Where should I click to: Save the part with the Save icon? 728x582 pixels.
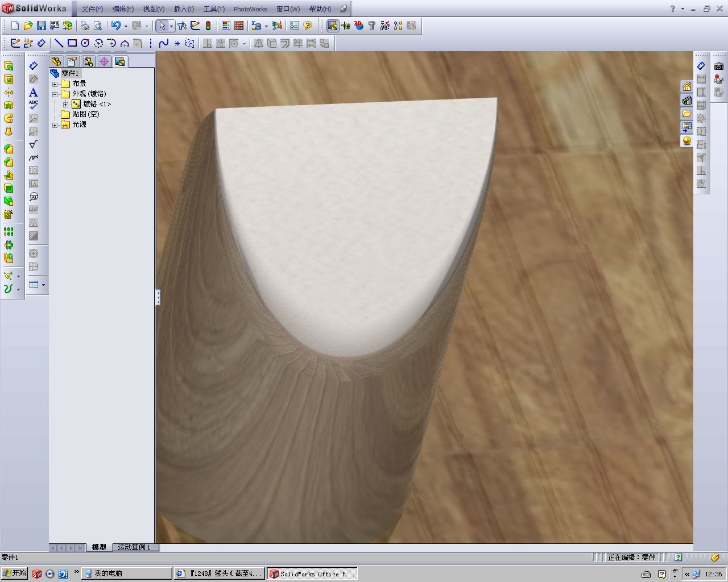click(41, 26)
